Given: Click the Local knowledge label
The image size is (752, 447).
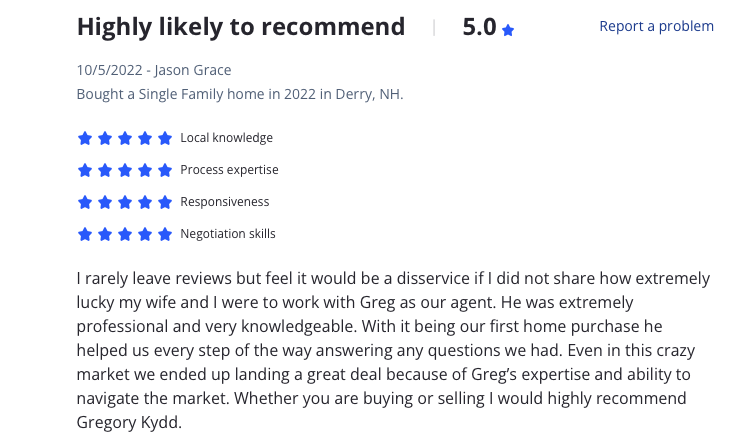Looking at the screenshot, I should tap(226, 138).
